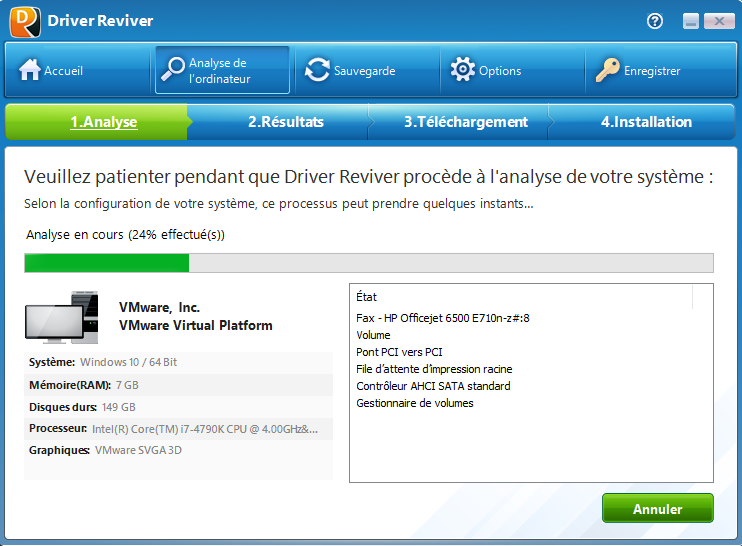Click the Système Windows 10 value

[128, 362]
